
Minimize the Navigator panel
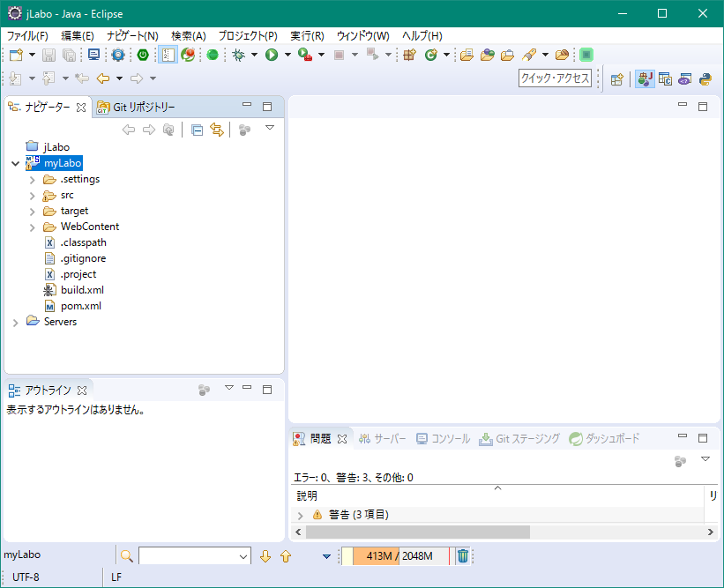[x=247, y=105]
